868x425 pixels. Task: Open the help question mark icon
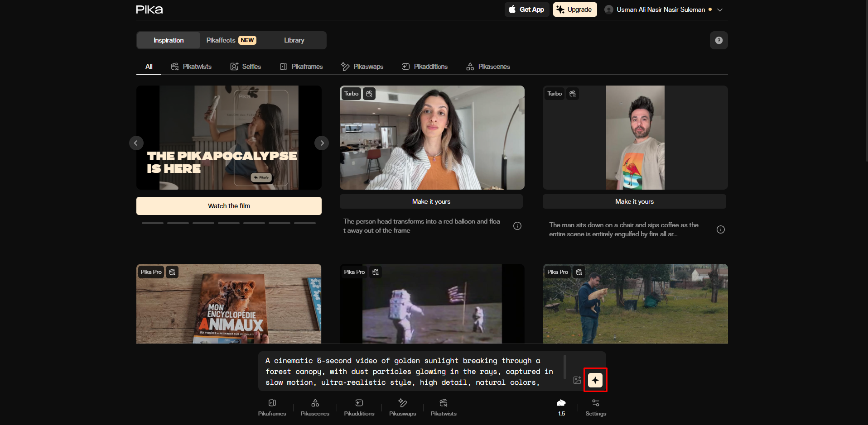(x=719, y=40)
